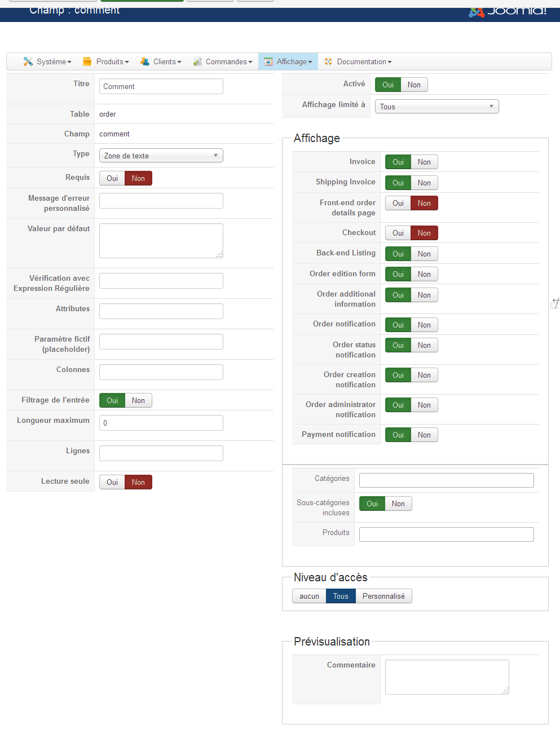Image resolution: width=560 pixels, height=738 pixels.
Task: Open the Type dropdown
Action: (161, 156)
